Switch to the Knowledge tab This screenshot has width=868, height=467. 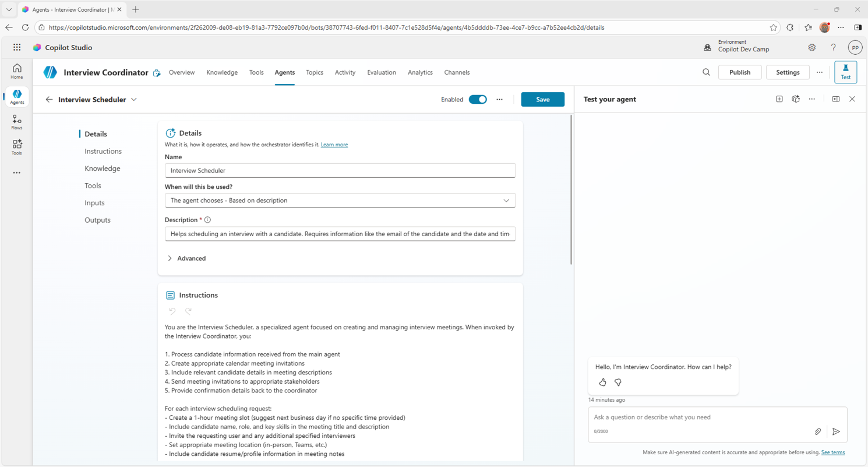[x=221, y=72]
